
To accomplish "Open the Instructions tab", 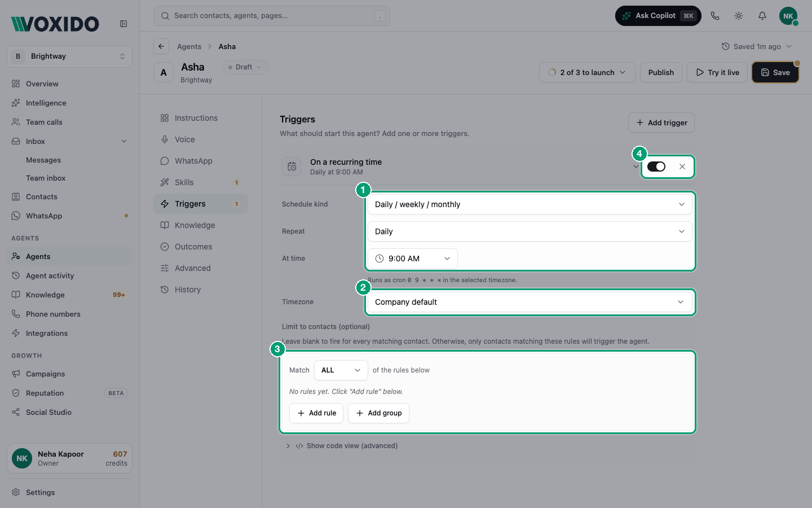I will 201,118.
